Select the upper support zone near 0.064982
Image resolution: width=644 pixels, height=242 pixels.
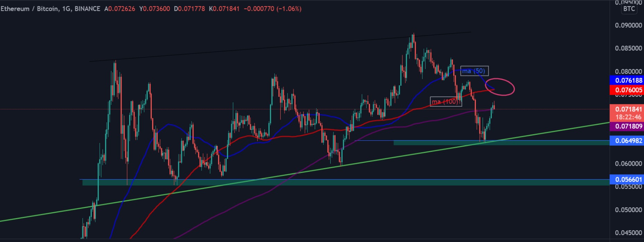click(x=521, y=143)
